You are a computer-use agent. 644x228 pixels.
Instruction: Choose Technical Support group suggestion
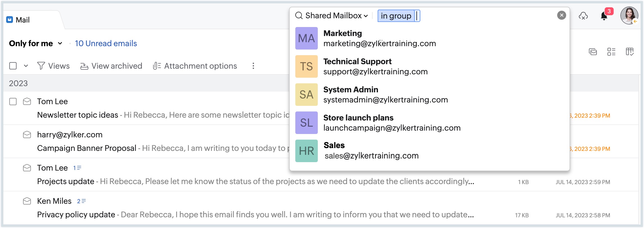[429, 66]
